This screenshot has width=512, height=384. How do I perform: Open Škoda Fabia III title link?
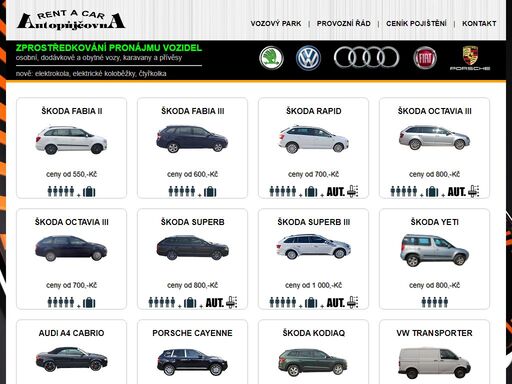click(x=193, y=111)
